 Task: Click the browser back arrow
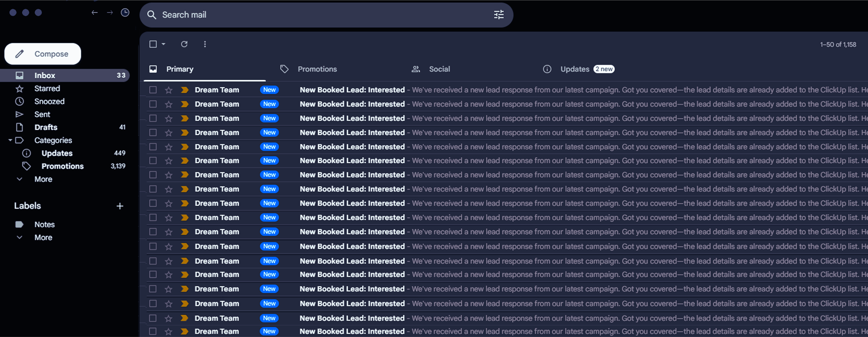click(x=95, y=12)
